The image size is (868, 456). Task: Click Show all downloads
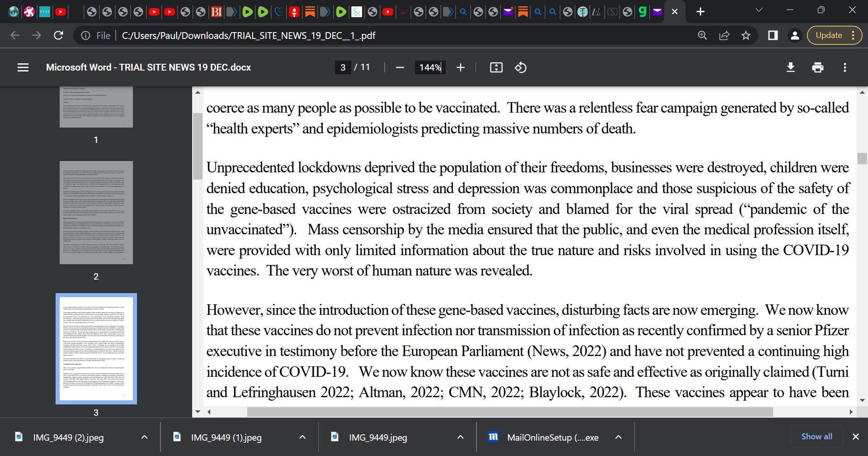click(x=816, y=437)
